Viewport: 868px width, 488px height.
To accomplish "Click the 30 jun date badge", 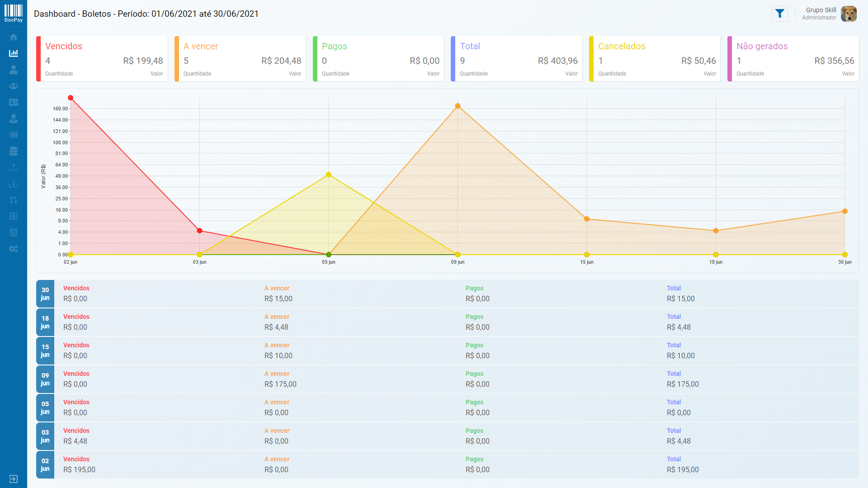I will coord(45,294).
